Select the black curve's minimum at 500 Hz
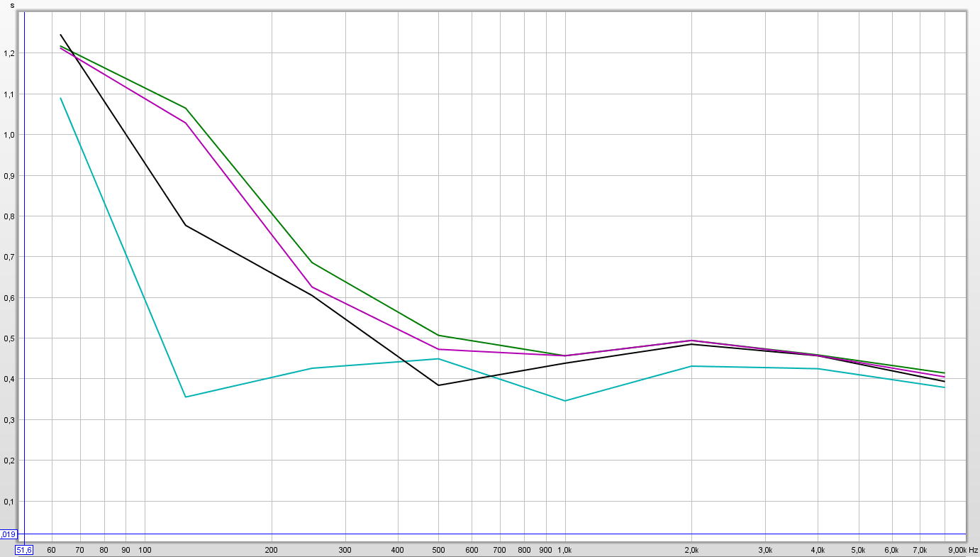The image size is (980, 557). coord(438,385)
